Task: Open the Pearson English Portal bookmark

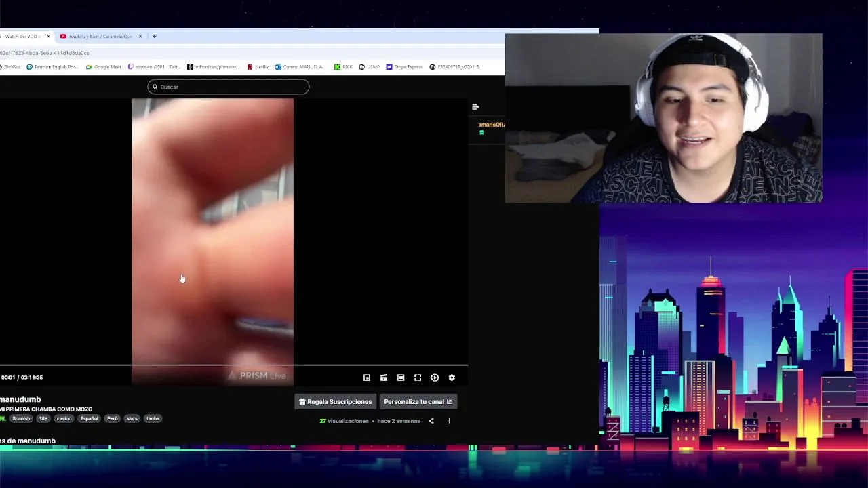Action: [53, 67]
